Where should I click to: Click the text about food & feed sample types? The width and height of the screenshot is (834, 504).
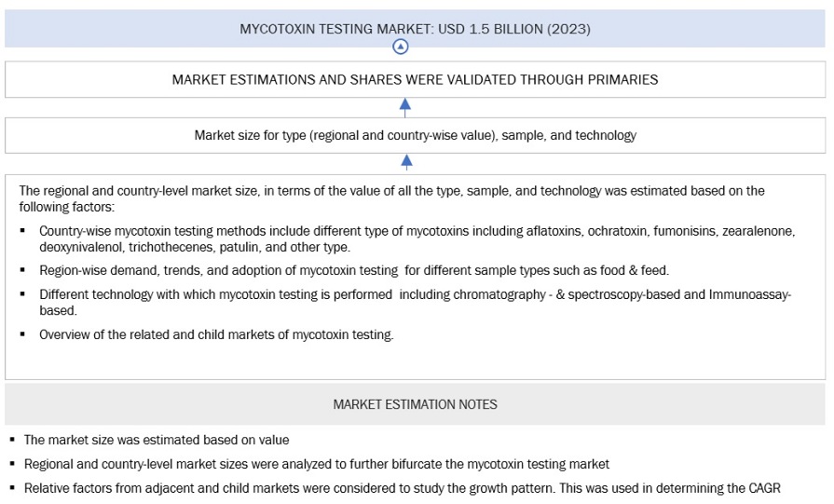pos(354,271)
